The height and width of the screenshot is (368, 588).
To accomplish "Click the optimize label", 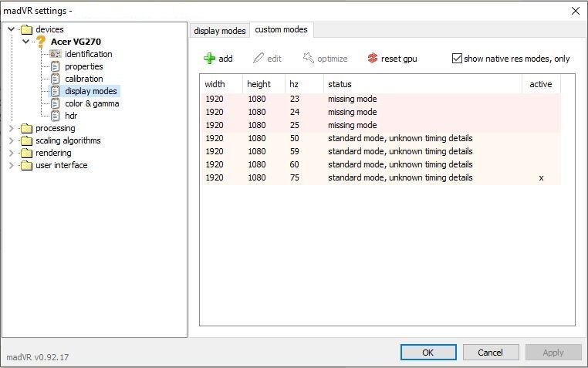I will (333, 59).
